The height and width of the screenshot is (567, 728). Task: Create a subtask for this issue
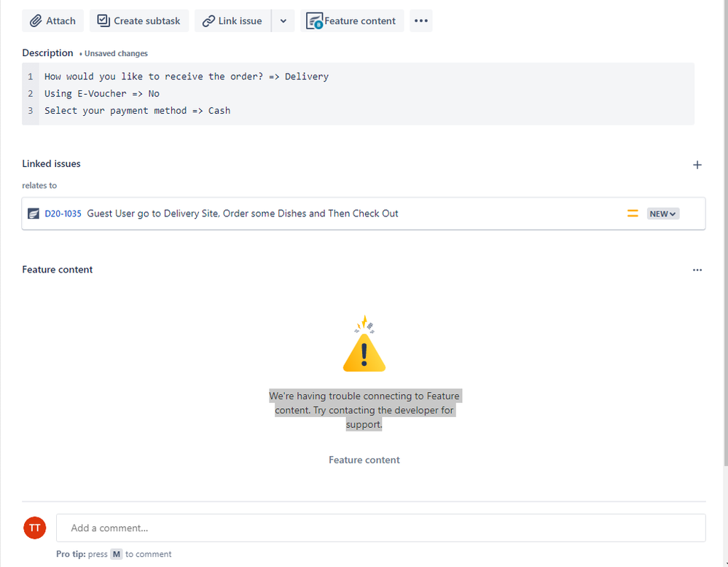(138, 21)
